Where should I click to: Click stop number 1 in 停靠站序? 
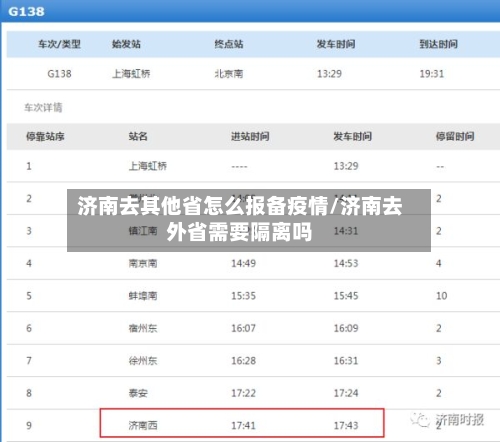[x=29, y=166]
